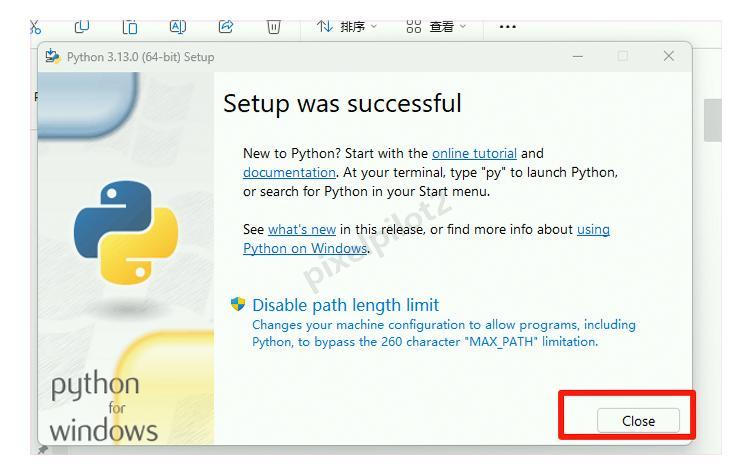Click the cut scissors icon in Explorer toolbar

(x=35, y=27)
